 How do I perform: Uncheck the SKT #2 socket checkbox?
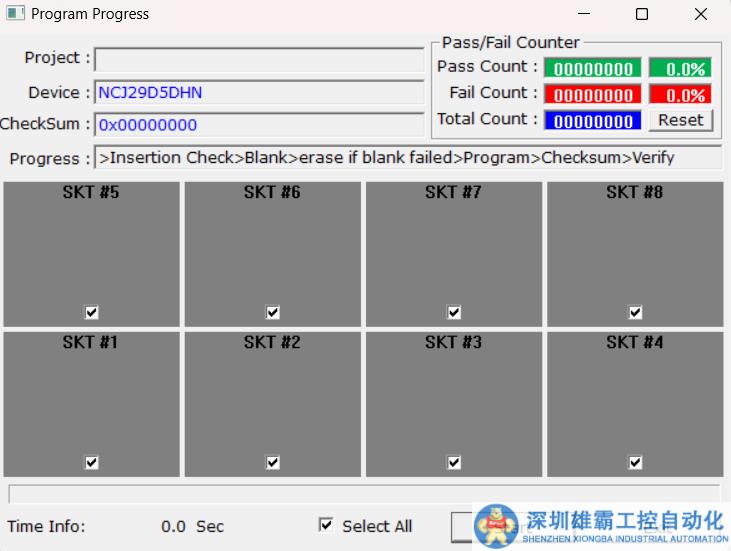(x=273, y=463)
